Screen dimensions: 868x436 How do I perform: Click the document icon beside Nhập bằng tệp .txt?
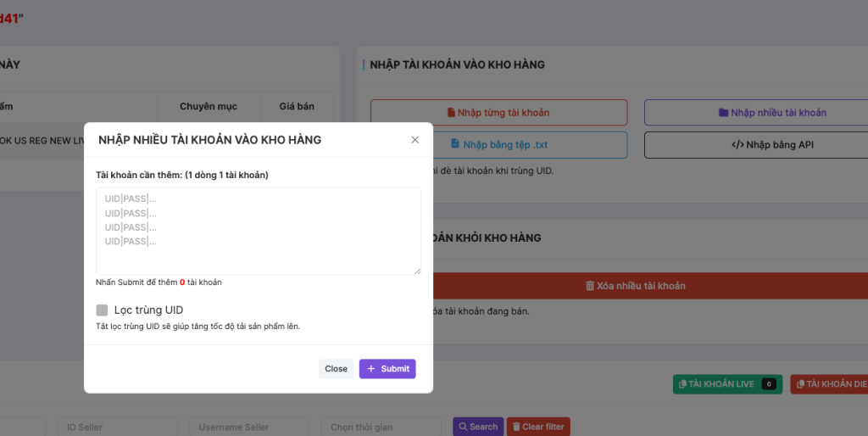point(455,144)
